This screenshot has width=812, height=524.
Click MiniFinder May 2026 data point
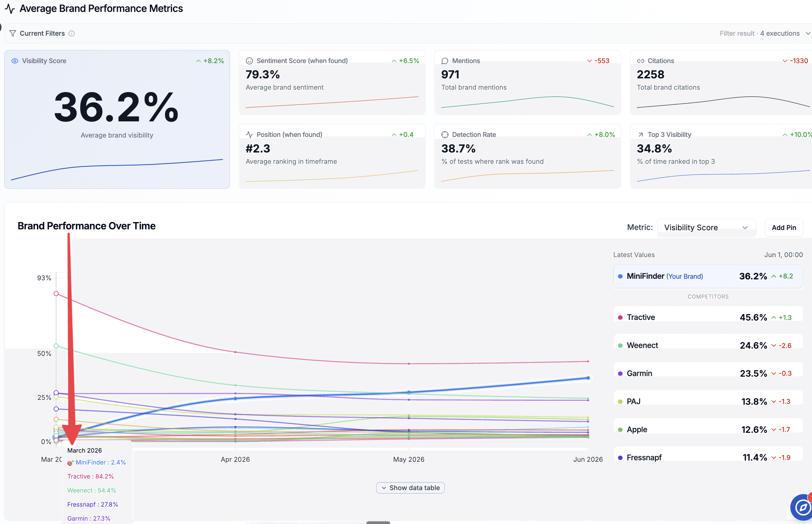coord(409,392)
